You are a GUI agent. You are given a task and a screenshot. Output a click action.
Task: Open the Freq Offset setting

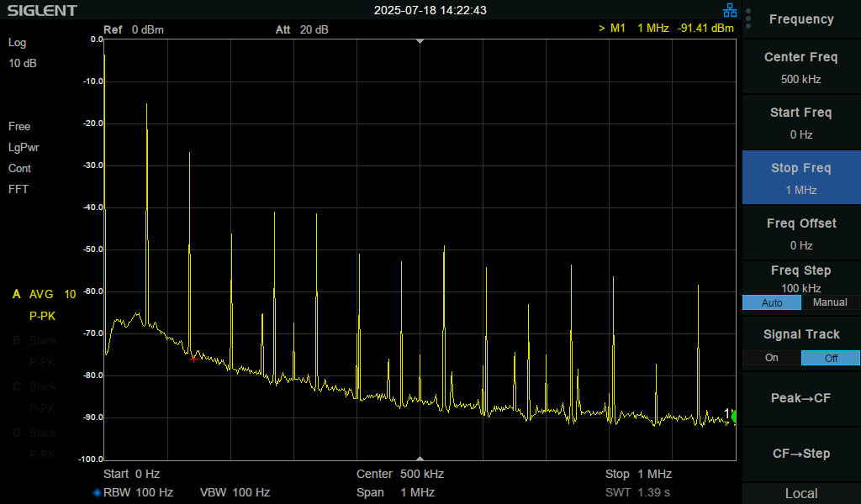point(801,233)
